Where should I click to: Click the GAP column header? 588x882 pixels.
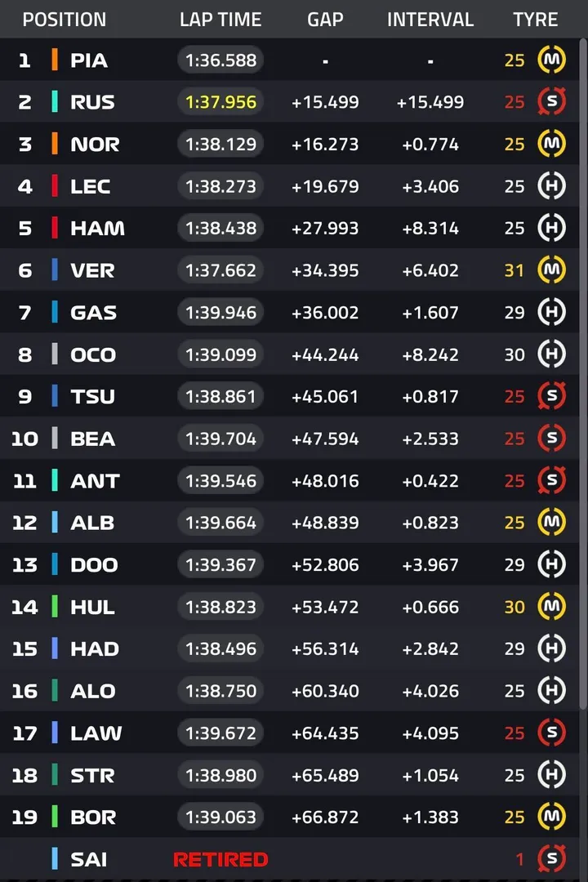[325, 20]
